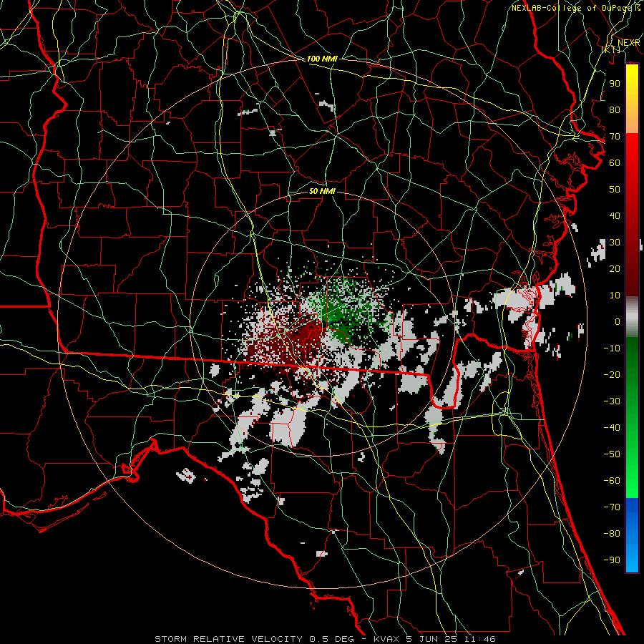Click the "30" color scale label
The image size is (644, 644).
tap(615, 243)
